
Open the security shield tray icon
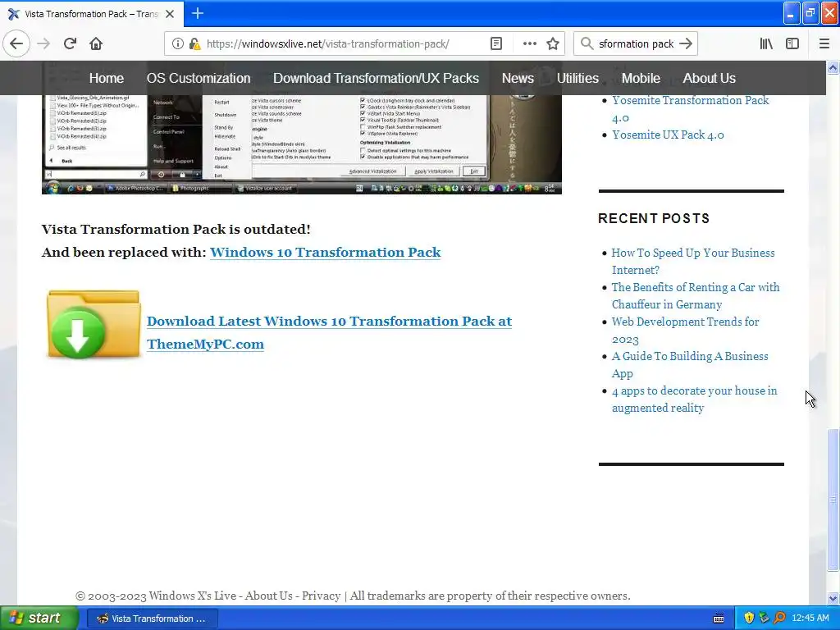coord(749,619)
